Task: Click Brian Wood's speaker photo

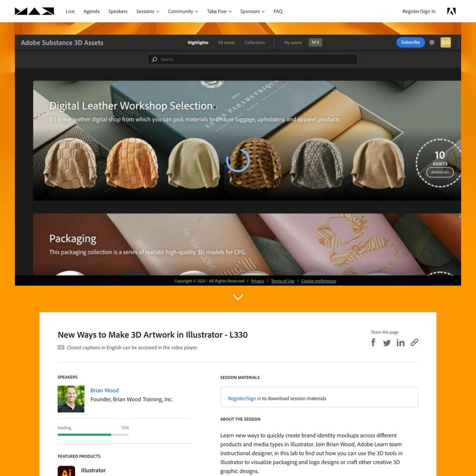Action: pos(71,399)
